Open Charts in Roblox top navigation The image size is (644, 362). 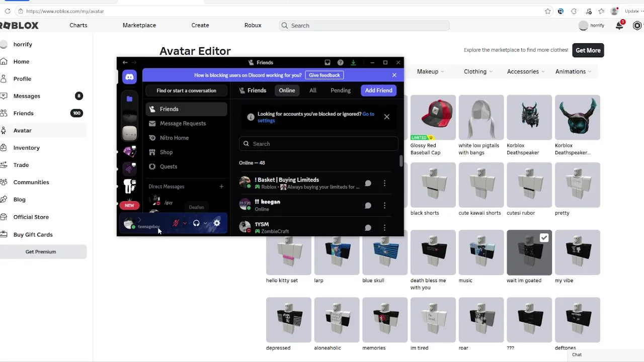tap(78, 25)
